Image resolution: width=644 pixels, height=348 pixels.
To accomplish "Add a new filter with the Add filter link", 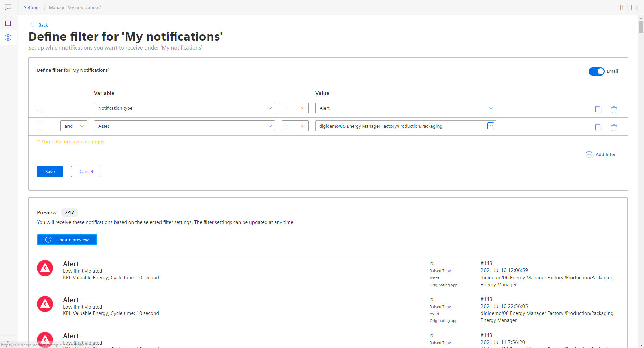I will pyautogui.click(x=601, y=154).
